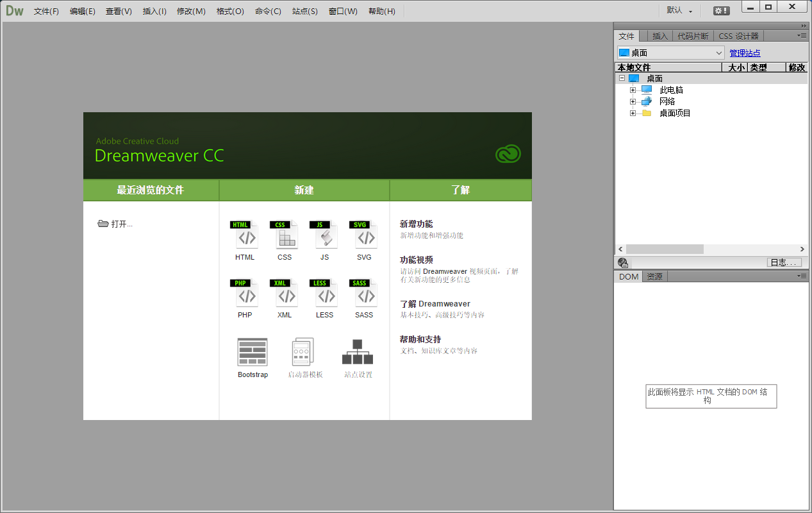Create a new XML file icon

(x=285, y=293)
